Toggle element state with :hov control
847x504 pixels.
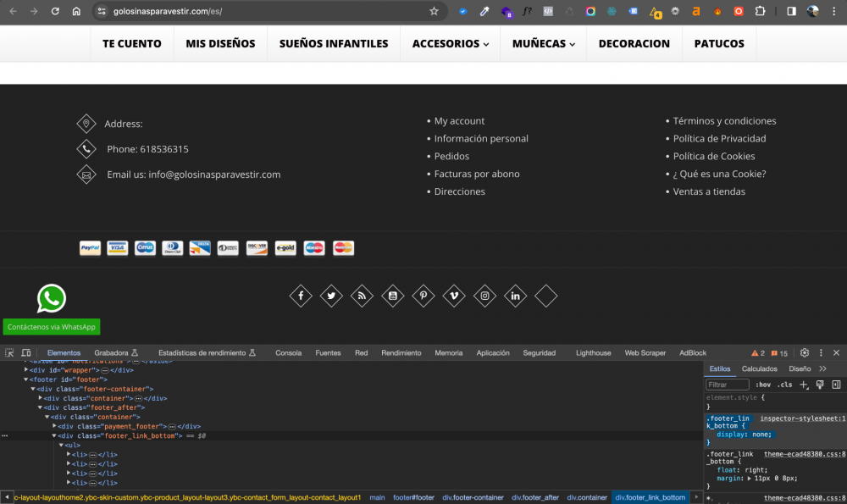coord(763,384)
